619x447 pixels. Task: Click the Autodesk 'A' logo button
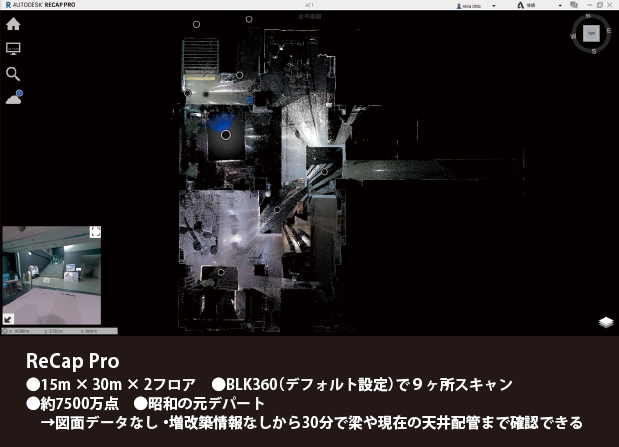(x=521, y=6)
